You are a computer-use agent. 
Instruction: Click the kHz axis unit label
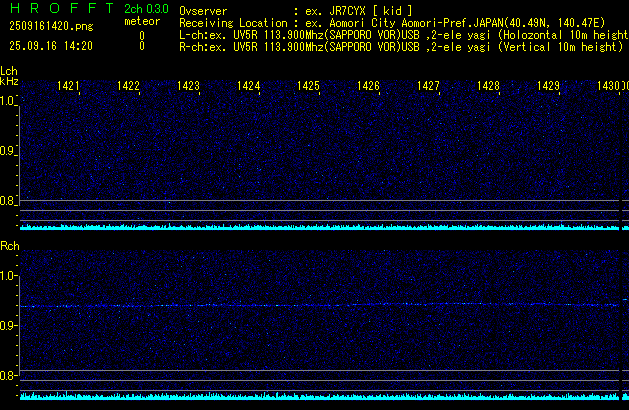coord(9,81)
